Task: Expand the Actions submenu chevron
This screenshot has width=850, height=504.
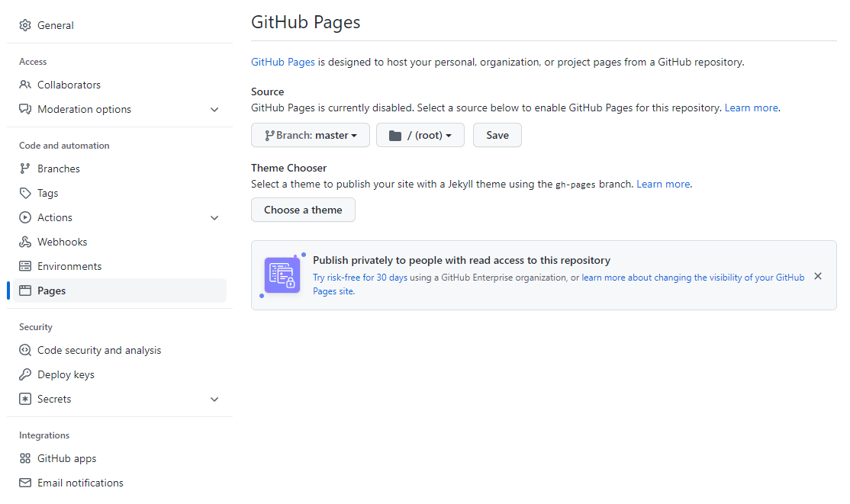Action: pos(214,218)
